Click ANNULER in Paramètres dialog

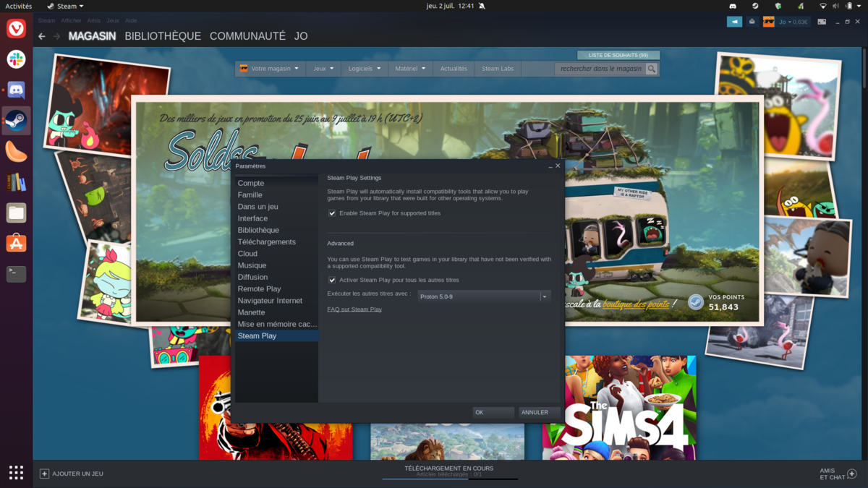(539, 412)
